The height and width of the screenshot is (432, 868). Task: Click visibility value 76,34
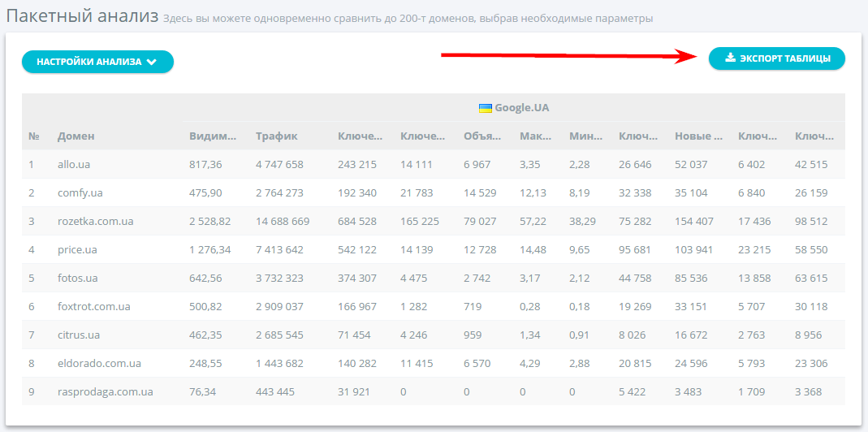pos(203,391)
